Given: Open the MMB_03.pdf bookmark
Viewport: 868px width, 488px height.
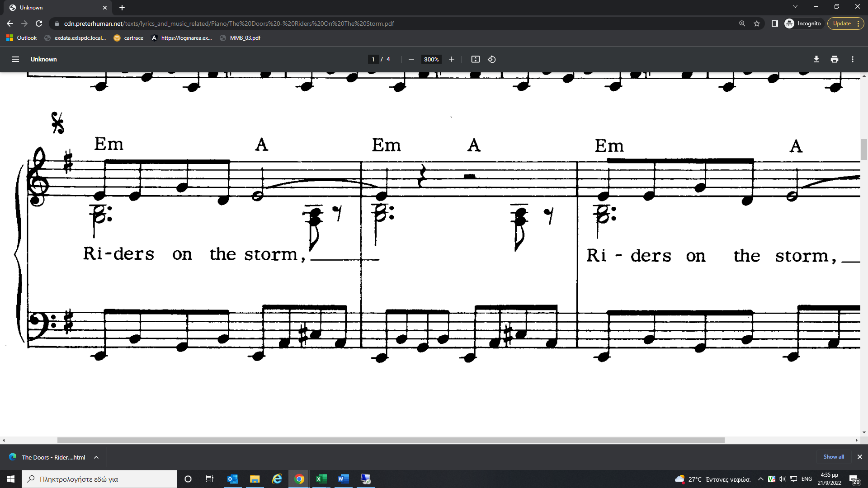Looking at the screenshot, I should click(x=240, y=38).
